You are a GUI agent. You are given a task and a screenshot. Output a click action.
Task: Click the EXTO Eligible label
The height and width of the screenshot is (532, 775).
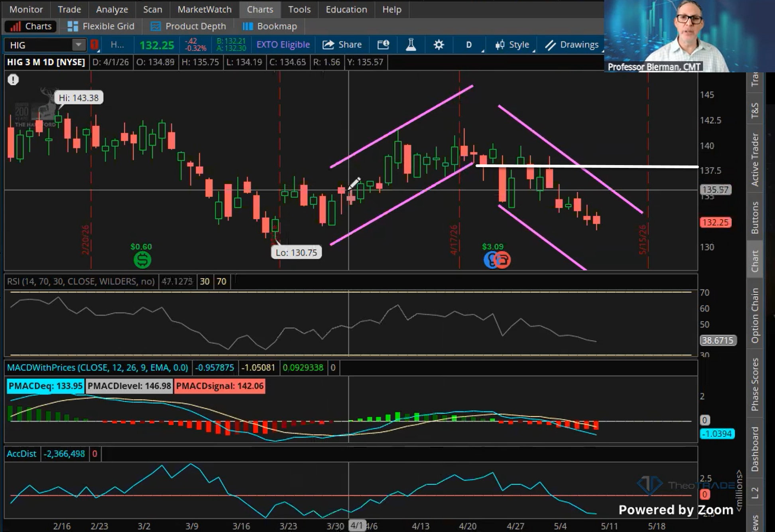pos(283,45)
